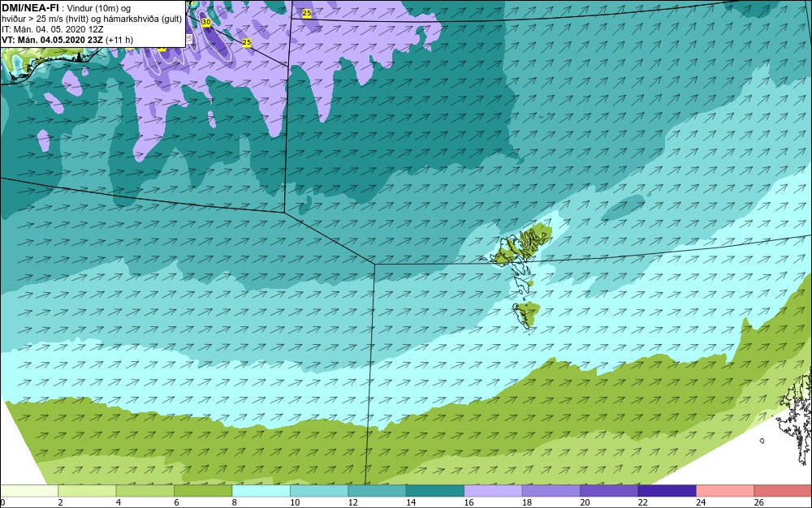Select the olive 6–8 legend swatch
Image resolution: width=812 pixels, height=508 pixels.
click(x=203, y=491)
